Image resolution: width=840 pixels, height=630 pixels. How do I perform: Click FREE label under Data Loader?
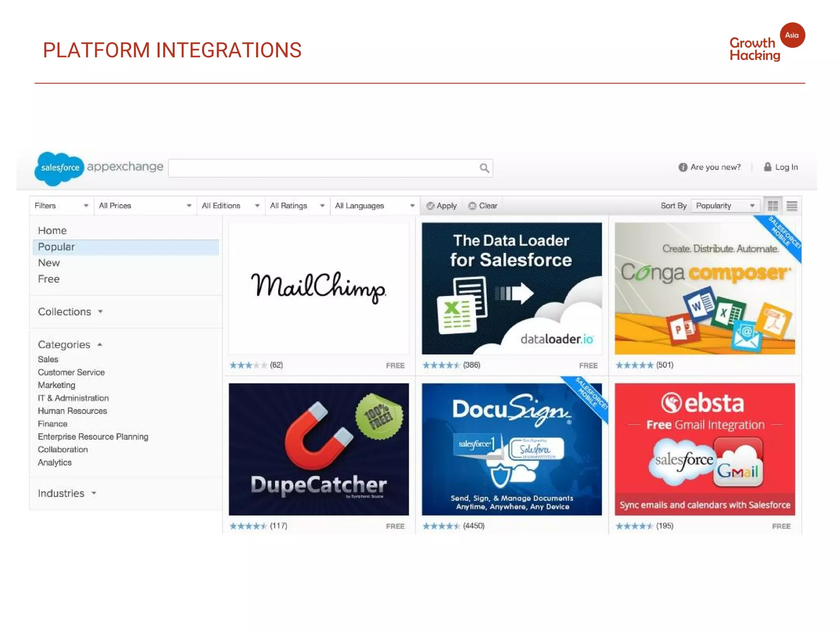tap(588, 365)
